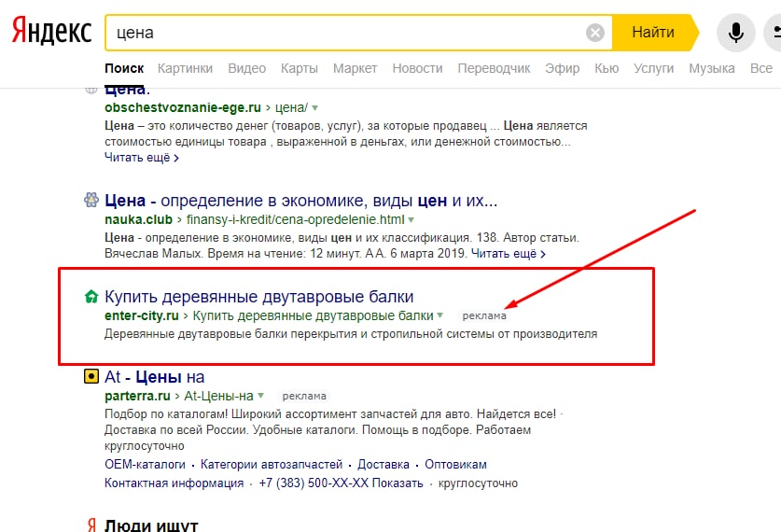Open the Картинки tab
The image size is (781, 532).
point(185,68)
